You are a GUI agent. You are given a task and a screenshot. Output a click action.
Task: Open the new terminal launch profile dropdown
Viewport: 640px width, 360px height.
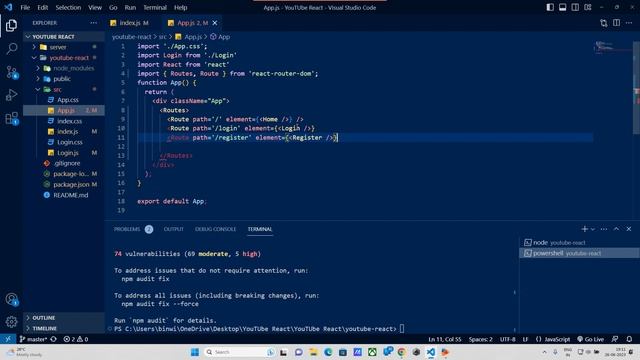click(x=593, y=229)
